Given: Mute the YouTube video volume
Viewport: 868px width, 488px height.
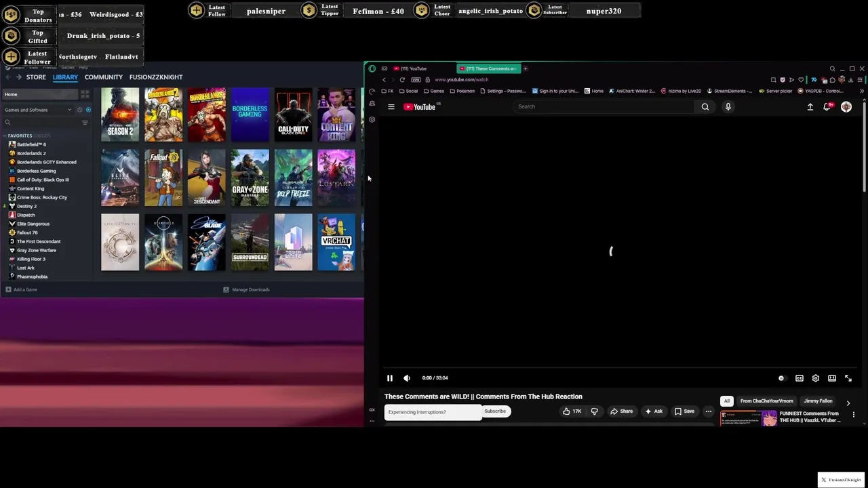Looking at the screenshot, I should coord(407,378).
